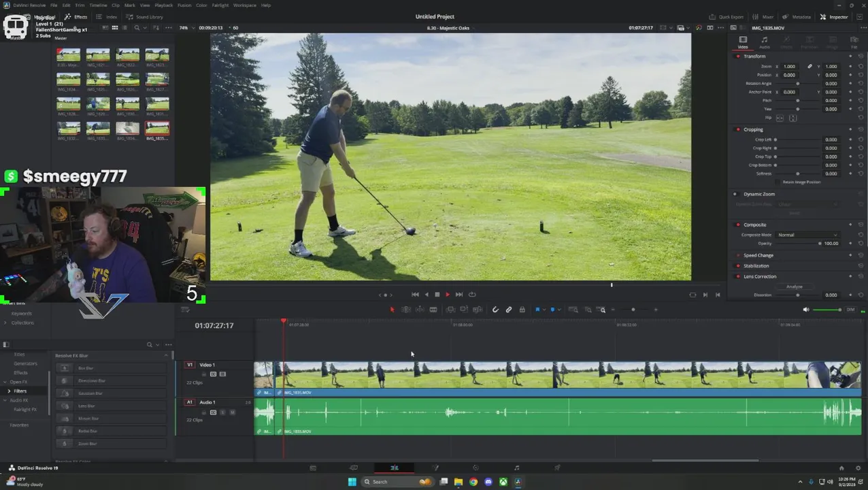Toggle the Effects panel button

click(x=76, y=16)
